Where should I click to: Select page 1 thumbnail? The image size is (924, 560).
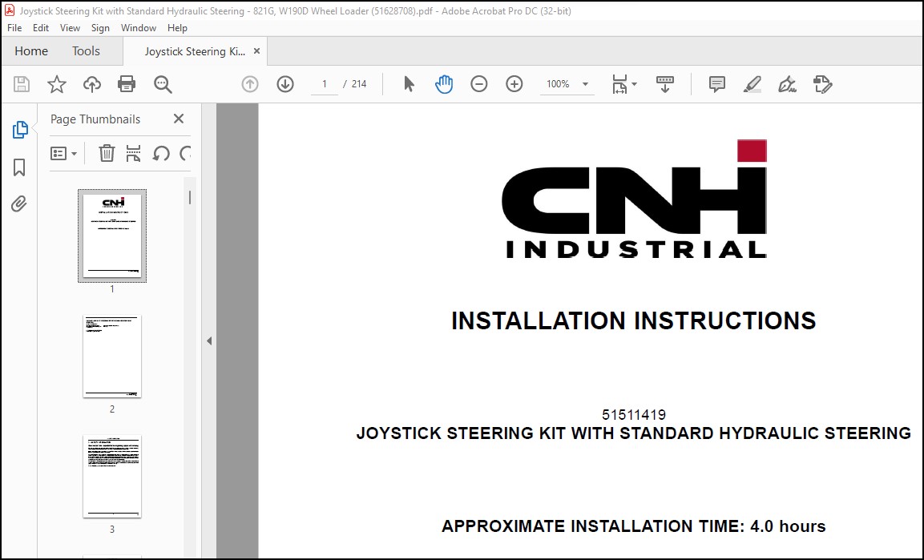112,236
